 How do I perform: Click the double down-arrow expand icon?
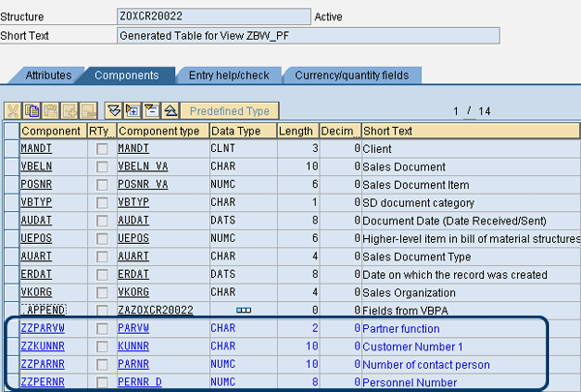(115, 110)
